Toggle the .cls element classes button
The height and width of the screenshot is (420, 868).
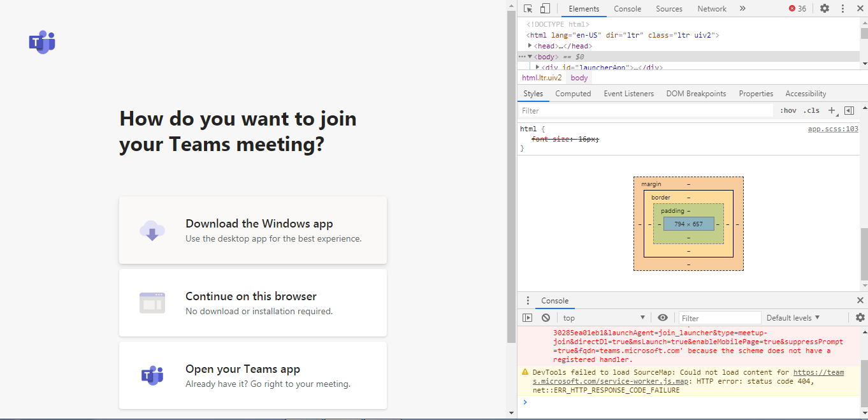pyautogui.click(x=811, y=111)
